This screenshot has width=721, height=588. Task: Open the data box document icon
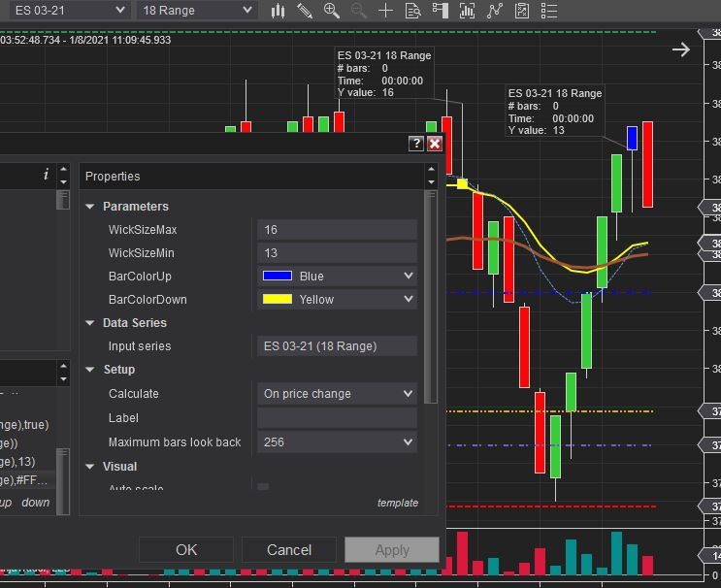click(x=412, y=11)
